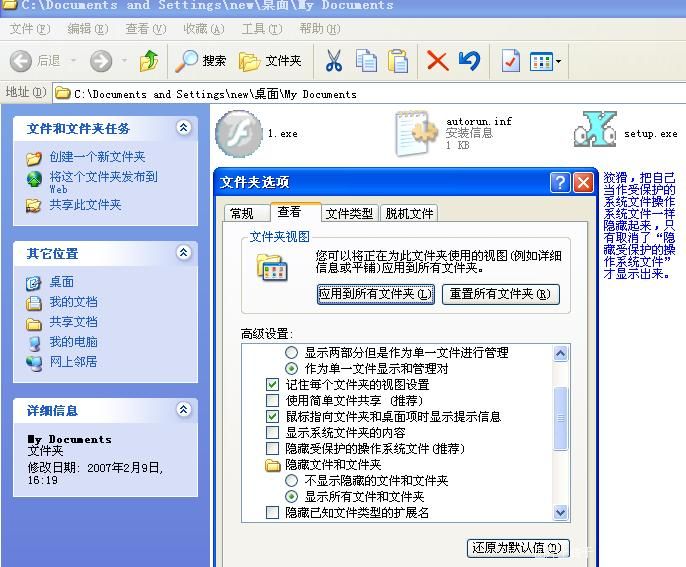Collapse the 文件和文件夹任务 panel
Viewport: 686px width, 567px height.
184,128
